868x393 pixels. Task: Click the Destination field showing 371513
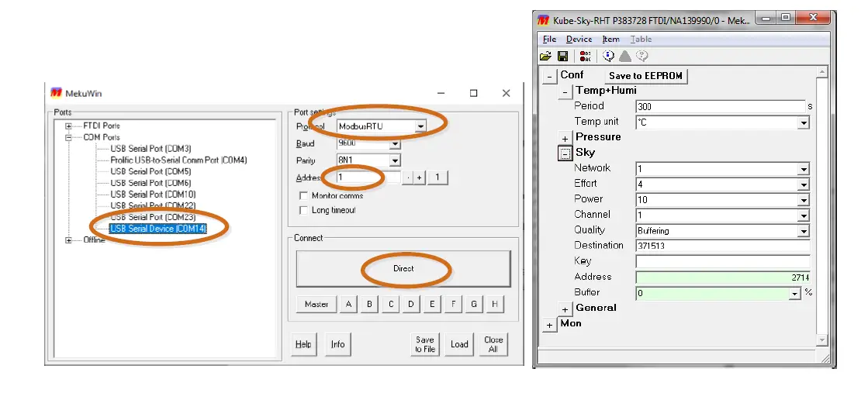click(723, 246)
